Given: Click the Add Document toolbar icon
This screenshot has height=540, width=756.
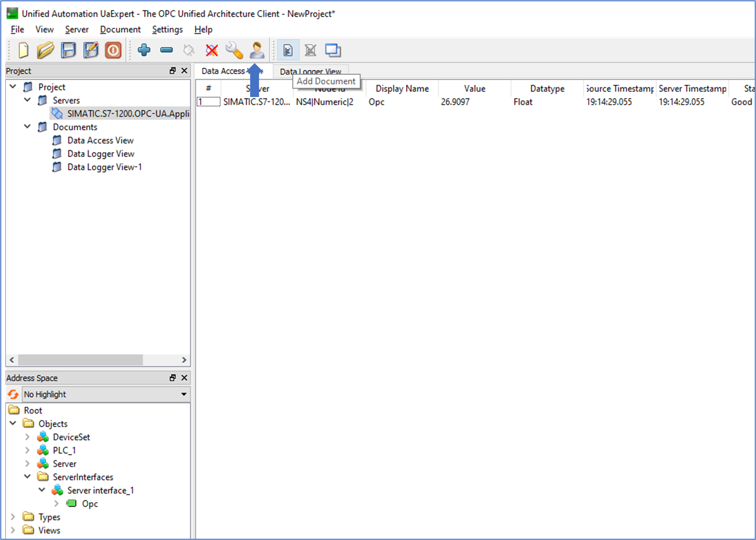Looking at the screenshot, I should click(288, 50).
